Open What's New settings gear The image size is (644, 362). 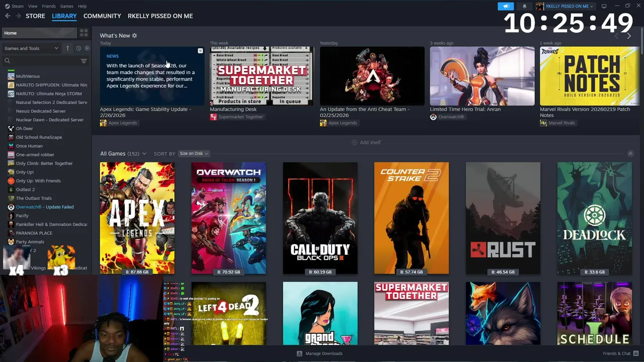point(134,36)
